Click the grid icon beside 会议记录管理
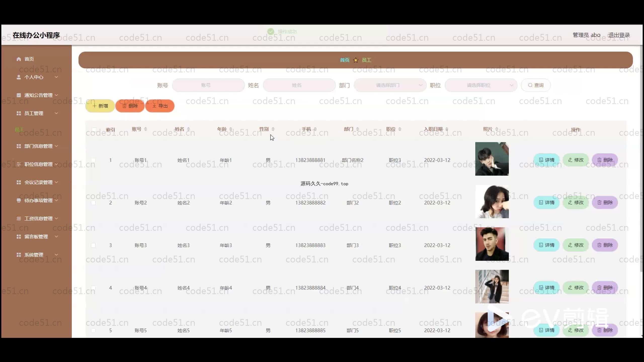The height and width of the screenshot is (362, 644). pyautogui.click(x=19, y=182)
